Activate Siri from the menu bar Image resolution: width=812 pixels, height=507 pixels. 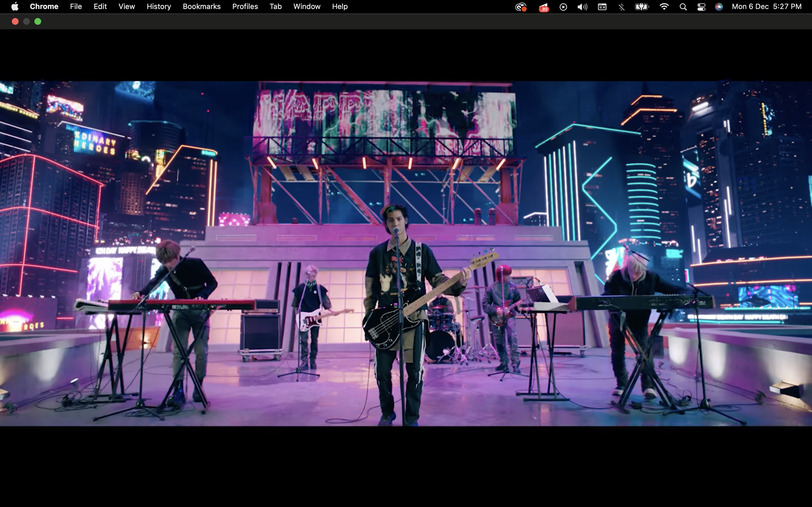click(x=719, y=6)
